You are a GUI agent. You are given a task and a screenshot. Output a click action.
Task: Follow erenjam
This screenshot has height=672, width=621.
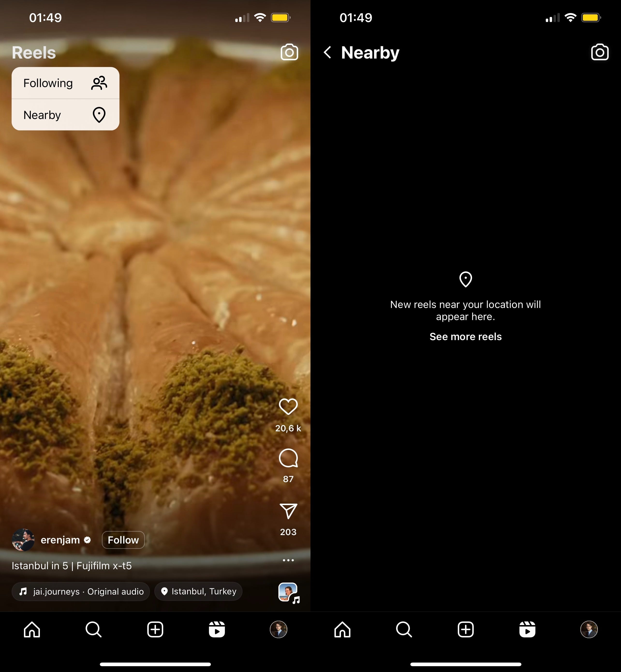[x=123, y=540]
